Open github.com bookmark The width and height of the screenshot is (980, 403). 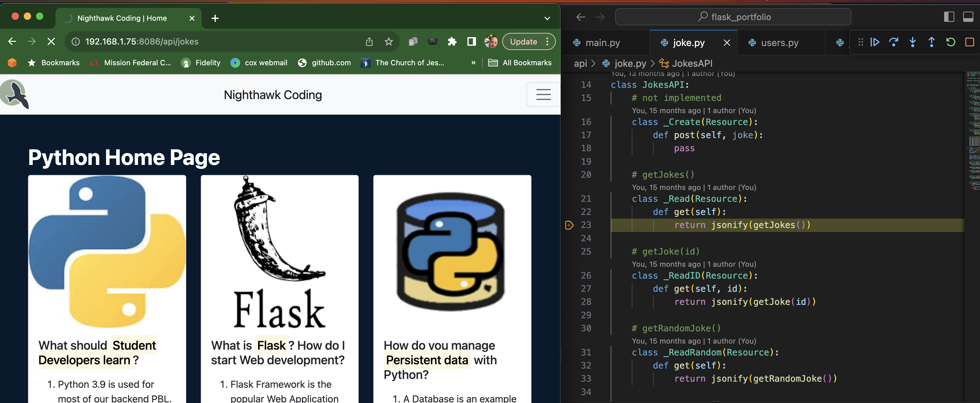click(x=325, y=63)
